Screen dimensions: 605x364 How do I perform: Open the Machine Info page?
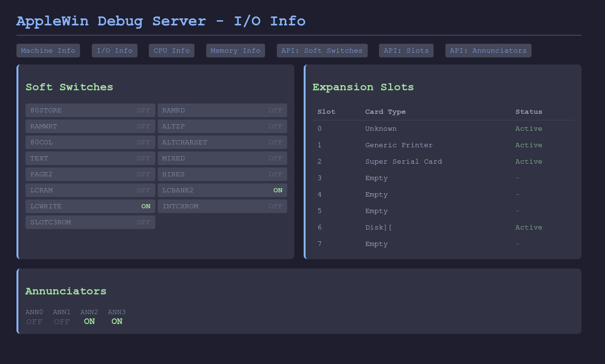(x=48, y=51)
